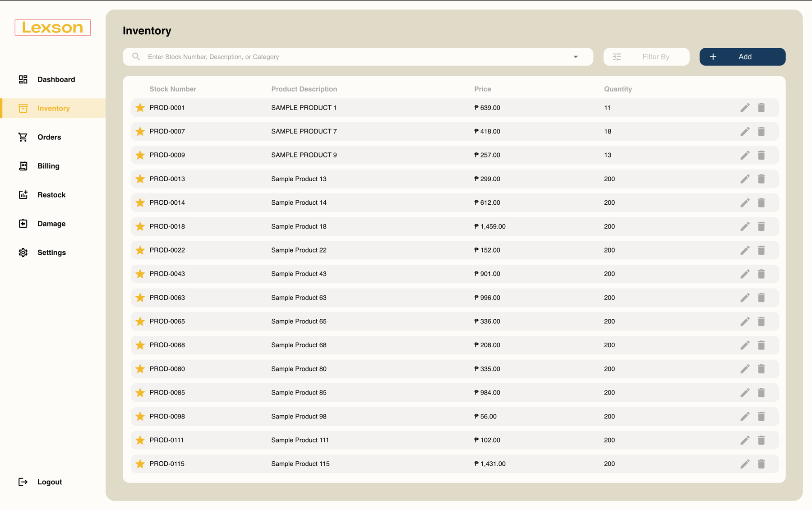The image size is (812, 510).
Task: Open the Damage report icon
Action: [23, 223]
